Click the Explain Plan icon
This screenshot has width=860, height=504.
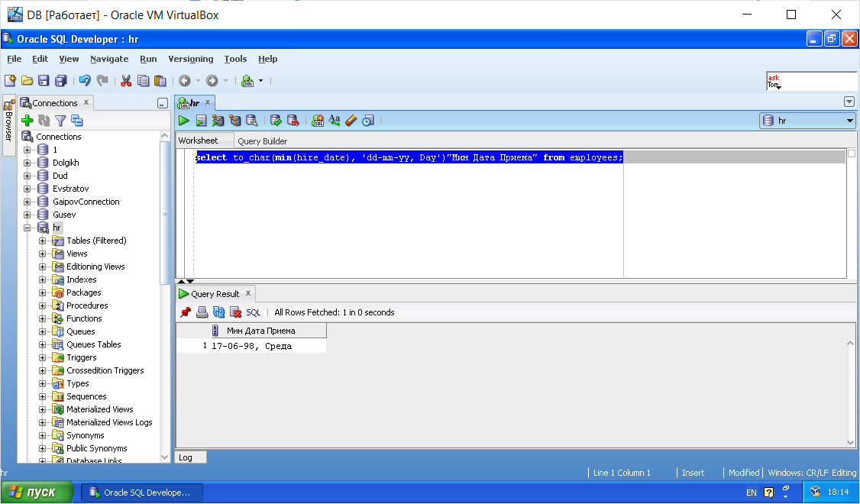pos(235,121)
